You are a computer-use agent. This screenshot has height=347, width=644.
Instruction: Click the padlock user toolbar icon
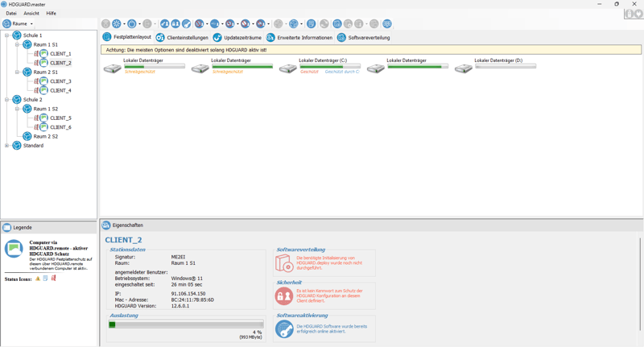tap(175, 24)
